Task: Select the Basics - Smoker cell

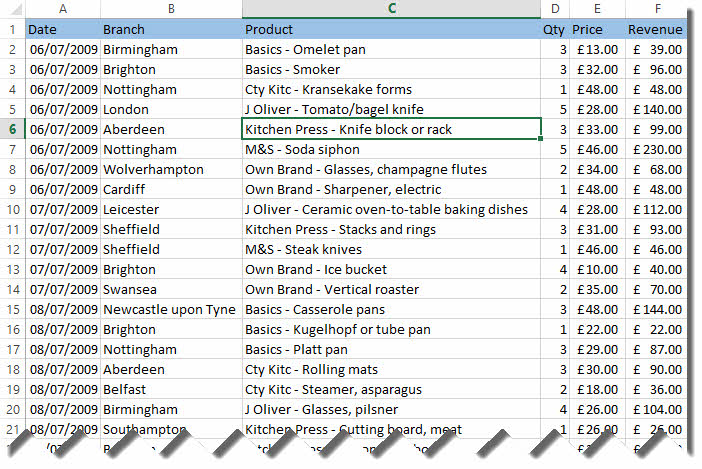Action: pos(391,70)
